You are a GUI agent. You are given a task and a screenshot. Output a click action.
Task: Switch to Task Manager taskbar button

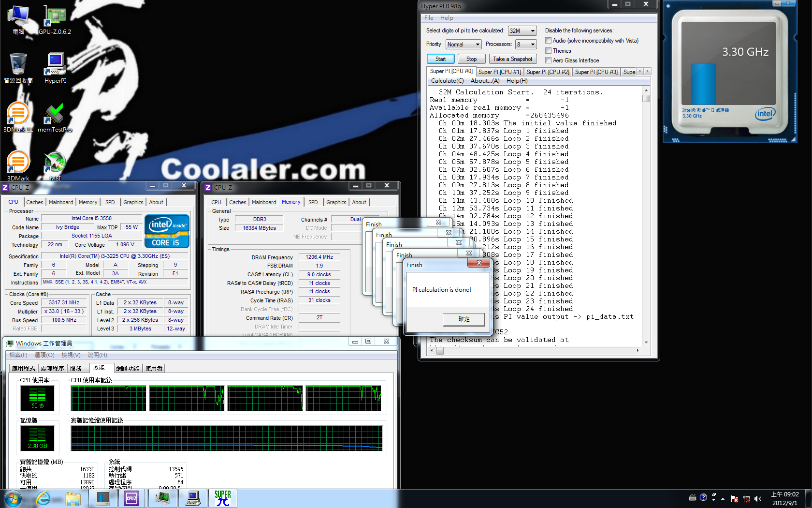162,498
